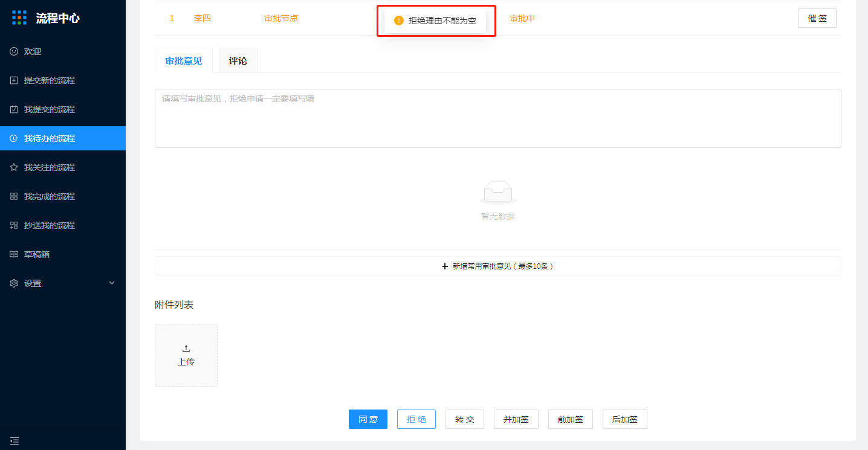This screenshot has width=868, height=450.
Task: Click the gear icon beside 设置
Action: (x=14, y=283)
